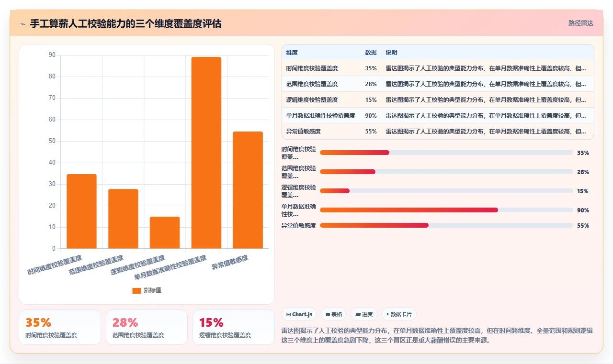Viewport: 613px width, 364px height.
Task: Click the 范围维度校验覆盖度 bar in the chart
Action: pos(123,219)
